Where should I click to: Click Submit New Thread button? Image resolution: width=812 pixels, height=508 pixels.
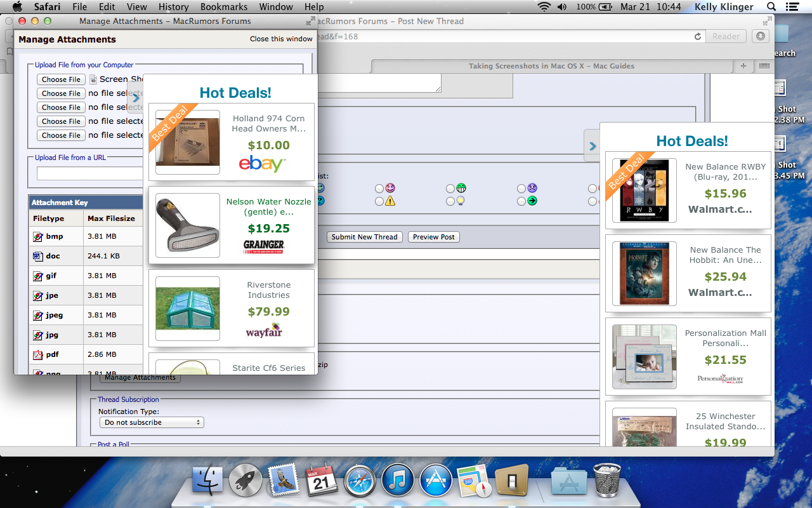click(365, 237)
